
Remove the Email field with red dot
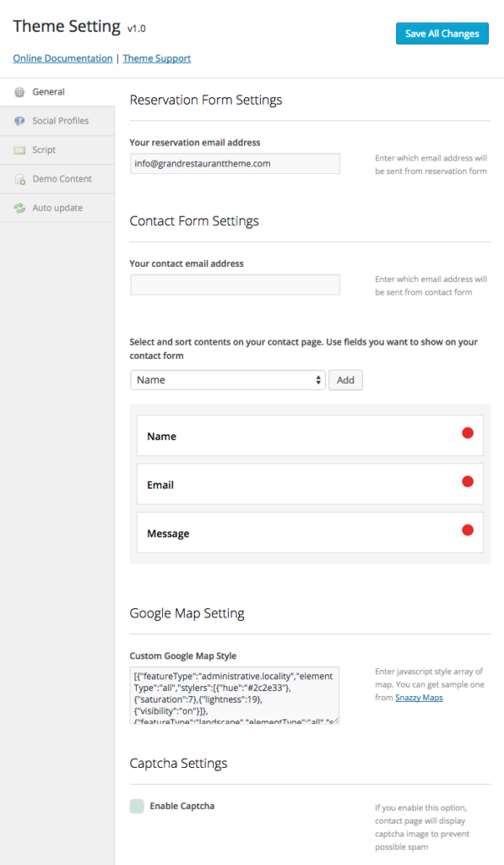tap(468, 481)
